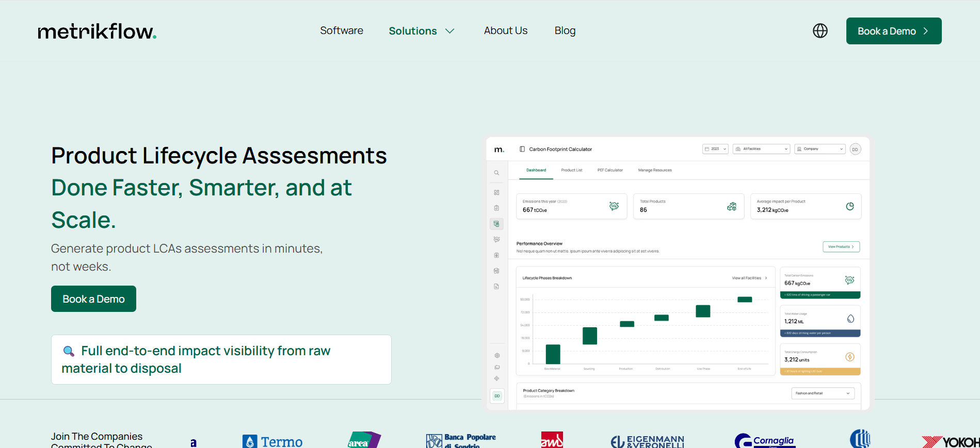
Task: Click the folder icon in the sidebar
Action: point(497,367)
